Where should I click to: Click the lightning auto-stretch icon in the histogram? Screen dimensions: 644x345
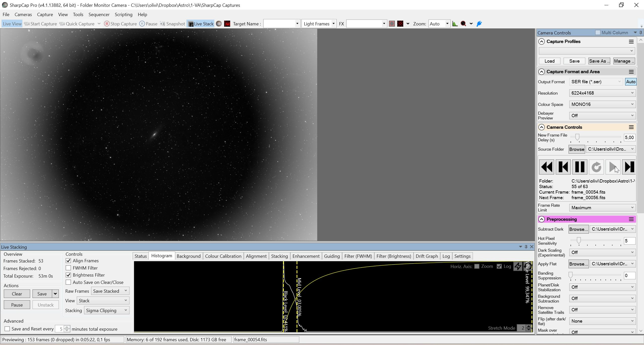pos(518,266)
